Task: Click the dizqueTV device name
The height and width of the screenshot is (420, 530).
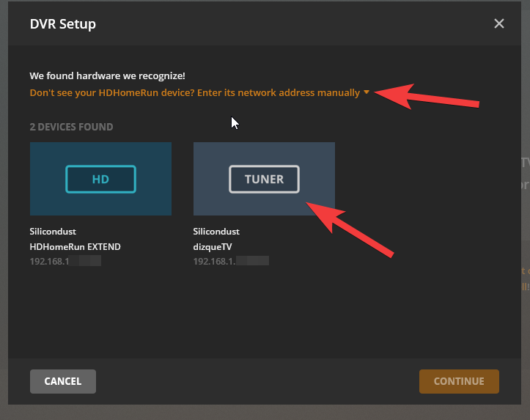Action: pyautogui.click(x=213, y=247)
